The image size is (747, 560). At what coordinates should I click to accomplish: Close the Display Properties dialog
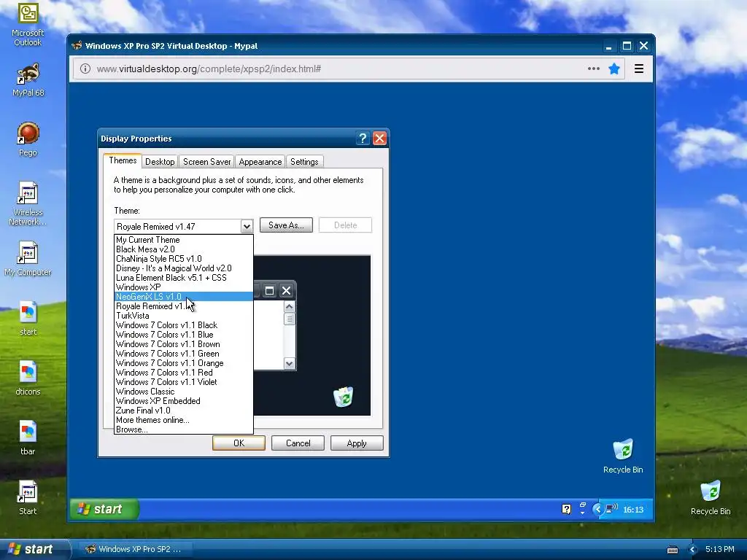click(x=379, y=138)
